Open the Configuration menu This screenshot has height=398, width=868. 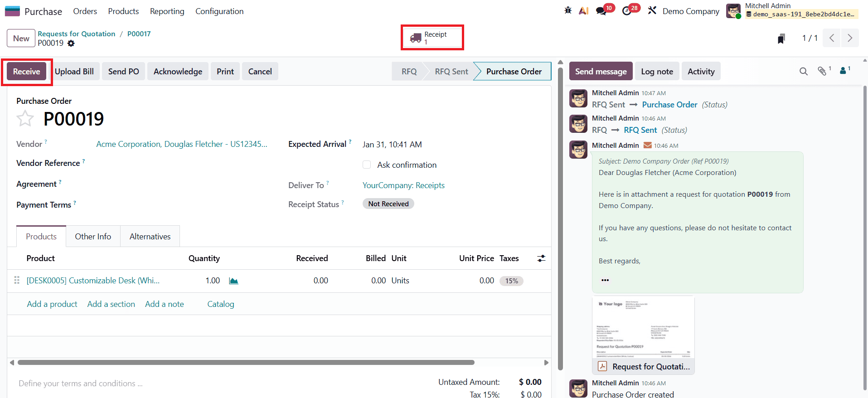(219, 11)
